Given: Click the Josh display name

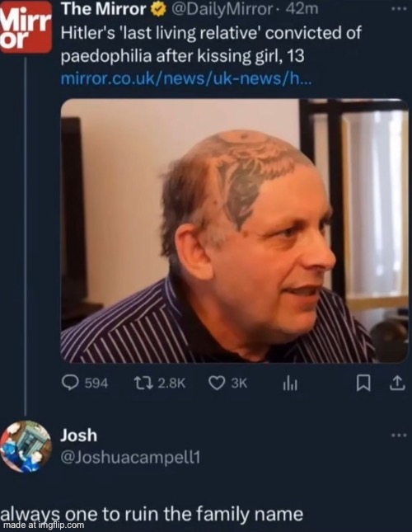Looking at the screenshot, I should [x=78, y=435].
